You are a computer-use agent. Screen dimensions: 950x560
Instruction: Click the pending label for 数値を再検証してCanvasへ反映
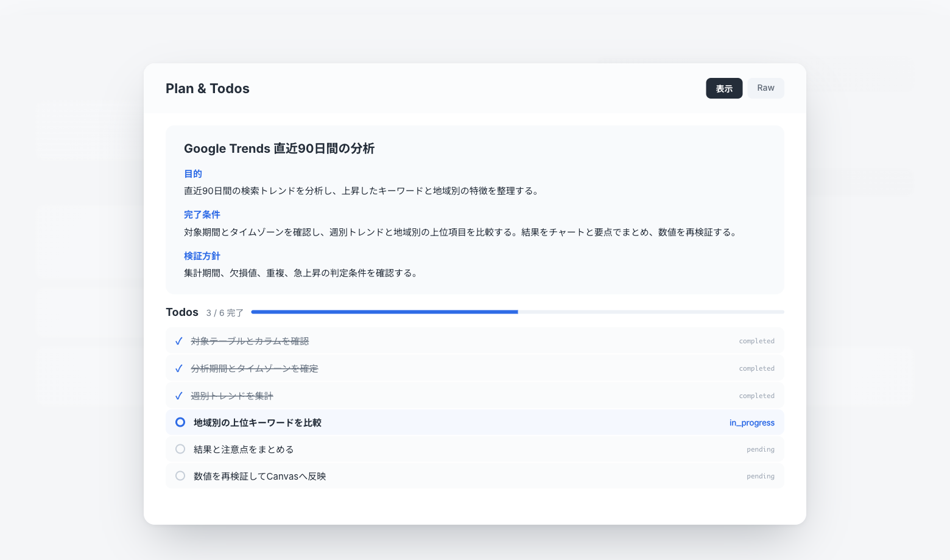coord(761,476)
